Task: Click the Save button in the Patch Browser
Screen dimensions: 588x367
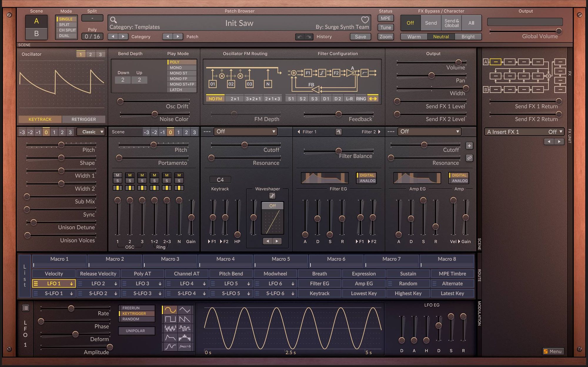Action: [x=360, y=36]
